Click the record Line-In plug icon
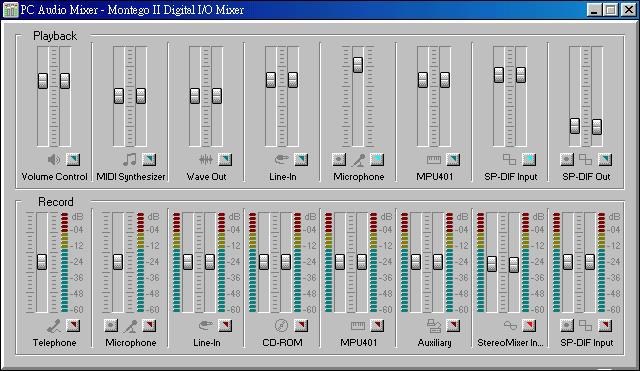This screenshot has height=371, width=640. click(x=206, y=326)
